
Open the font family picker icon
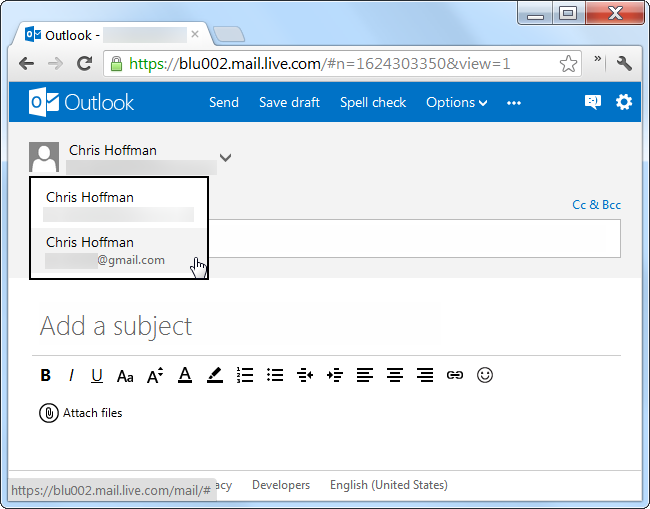125,376
